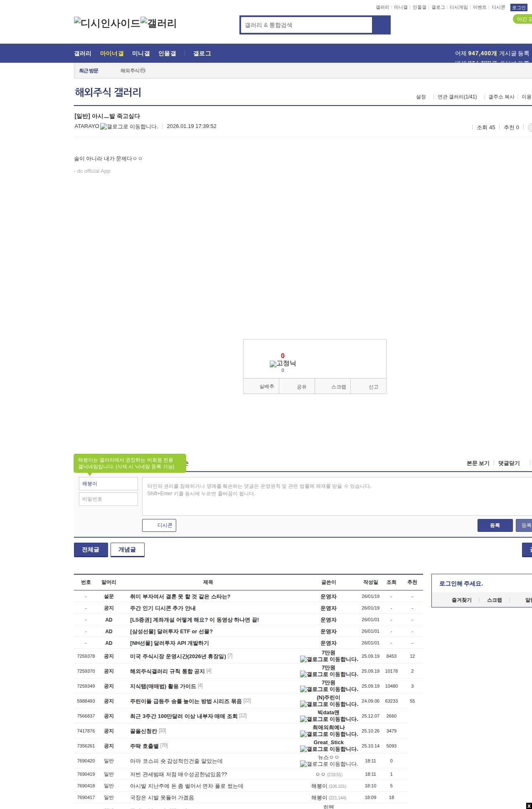532x809 pixels.
Task: Jump to post body via 본문 보기
Action: pyautogui.click(x=478, y=463)
